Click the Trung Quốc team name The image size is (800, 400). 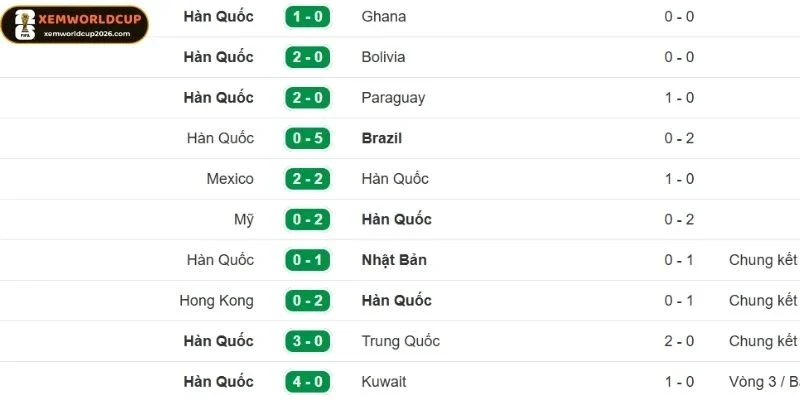[401, 341]
